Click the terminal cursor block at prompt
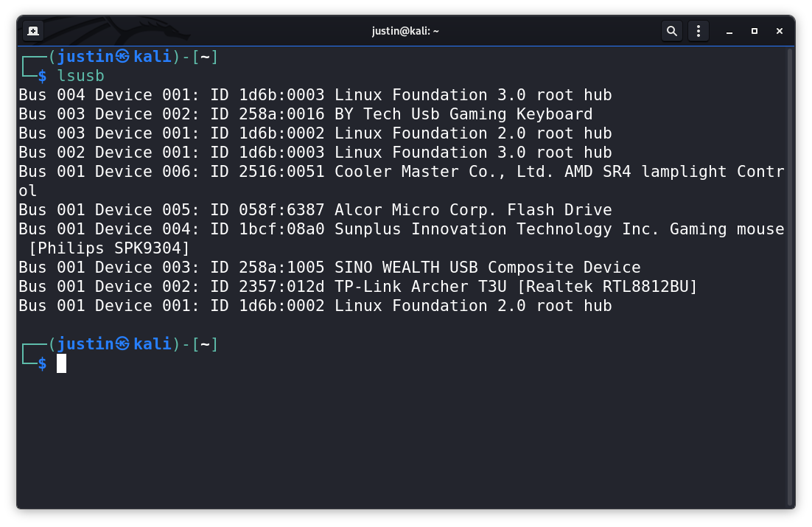 (x=62, y=363)
